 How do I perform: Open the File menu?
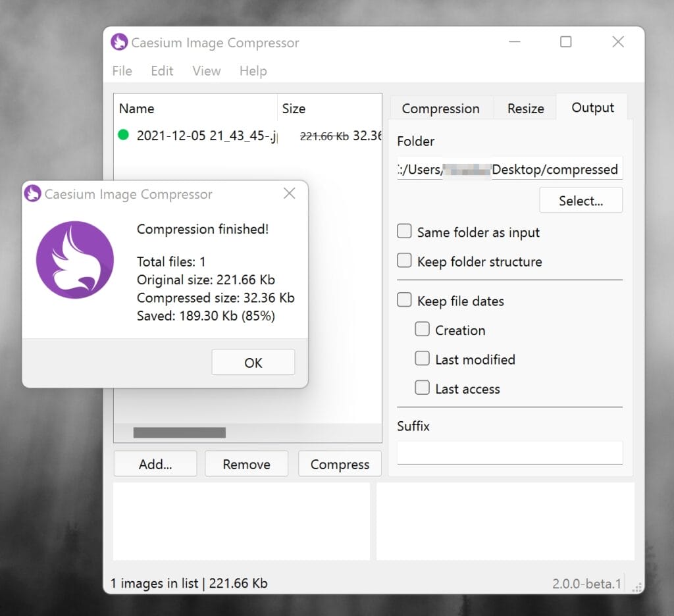coord(122,70)
